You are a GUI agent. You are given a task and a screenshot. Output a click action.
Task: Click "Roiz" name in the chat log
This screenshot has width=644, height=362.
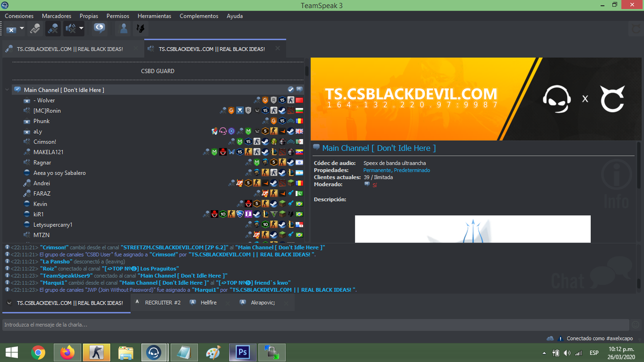[x=49, y=268]
